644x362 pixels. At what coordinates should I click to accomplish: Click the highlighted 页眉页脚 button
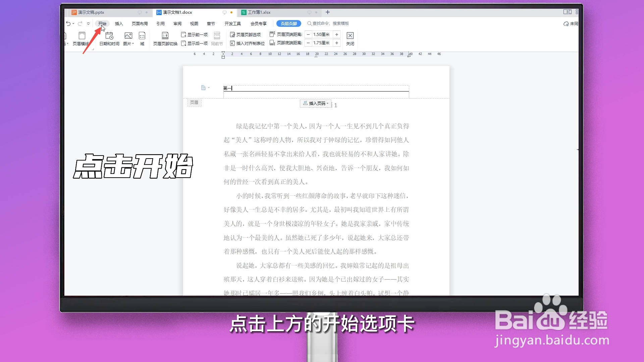point(288,23)
